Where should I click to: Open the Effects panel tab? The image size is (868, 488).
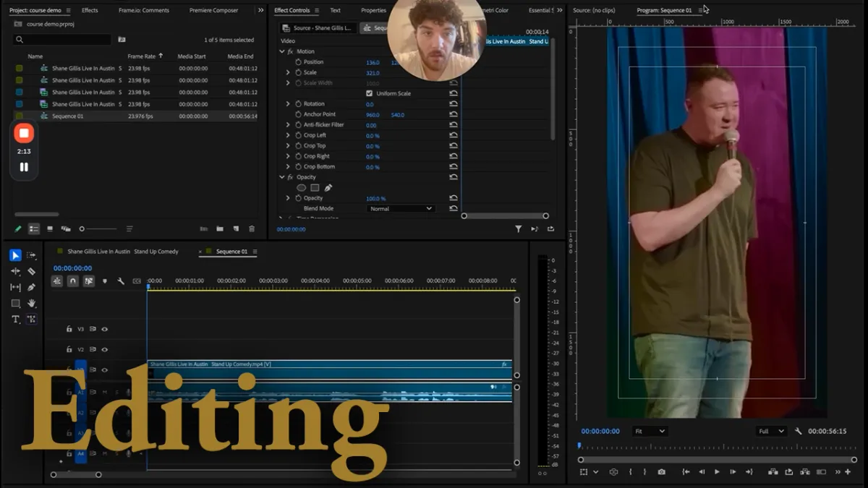90,11
